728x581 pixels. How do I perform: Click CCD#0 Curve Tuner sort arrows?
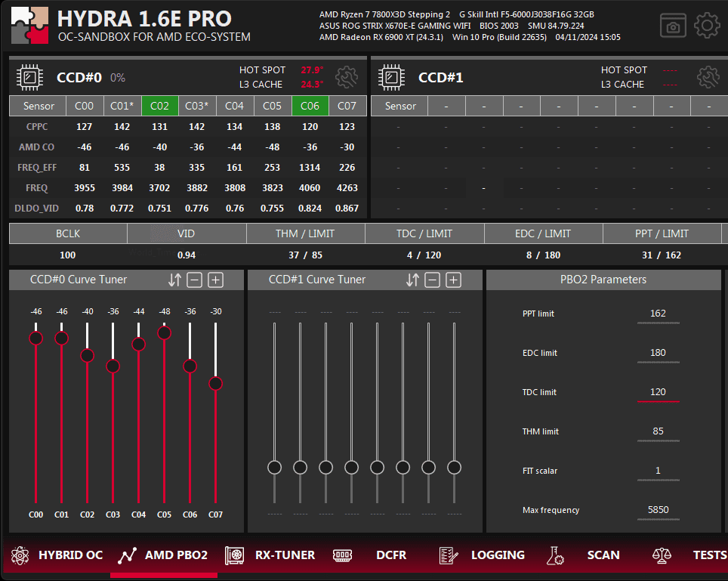174,280
